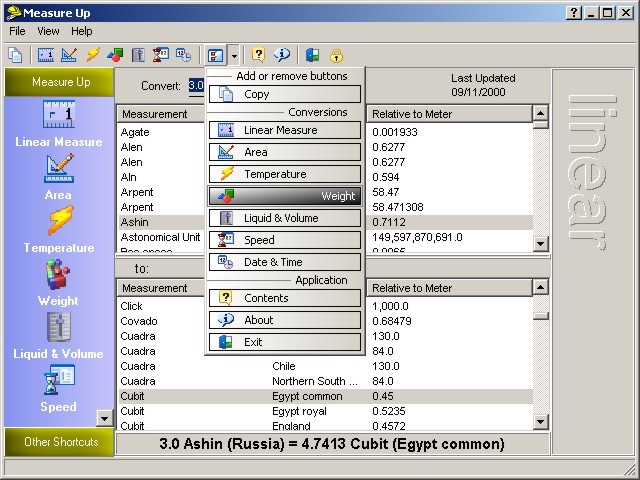Click the Last Updated date text
Viewport: 640px width, 480px height.
coord(478,92)
